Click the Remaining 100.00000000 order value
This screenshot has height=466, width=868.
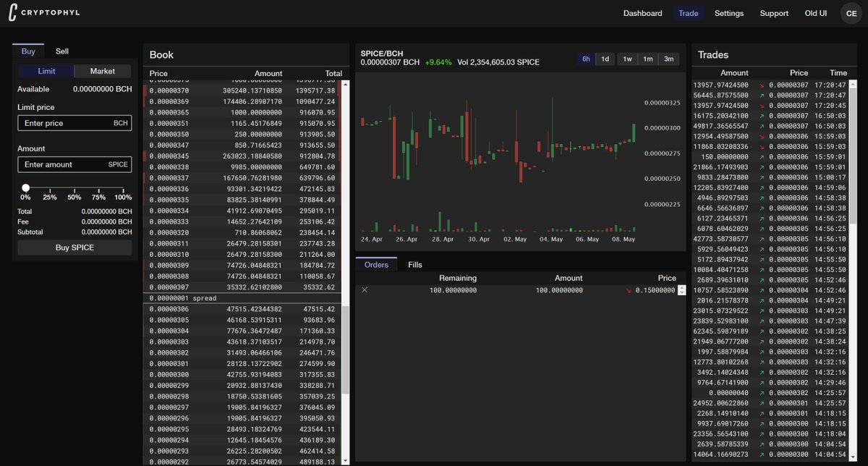click(453, 290)
